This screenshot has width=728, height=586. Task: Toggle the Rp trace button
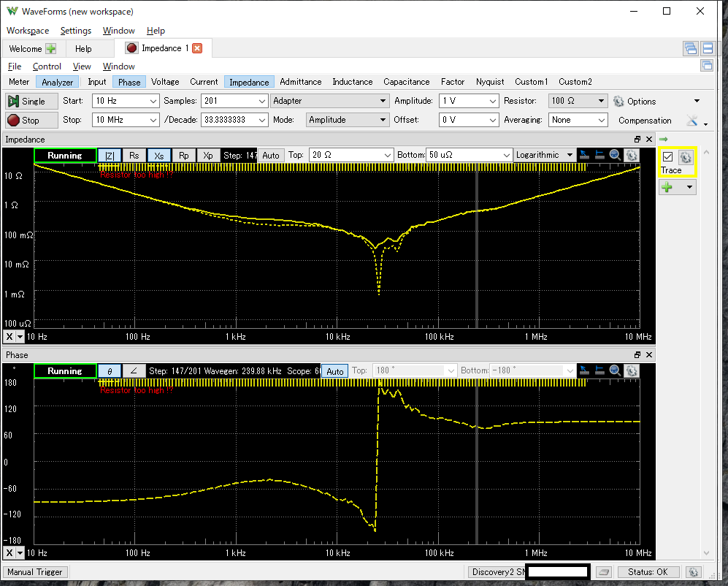tap(184, 155)
